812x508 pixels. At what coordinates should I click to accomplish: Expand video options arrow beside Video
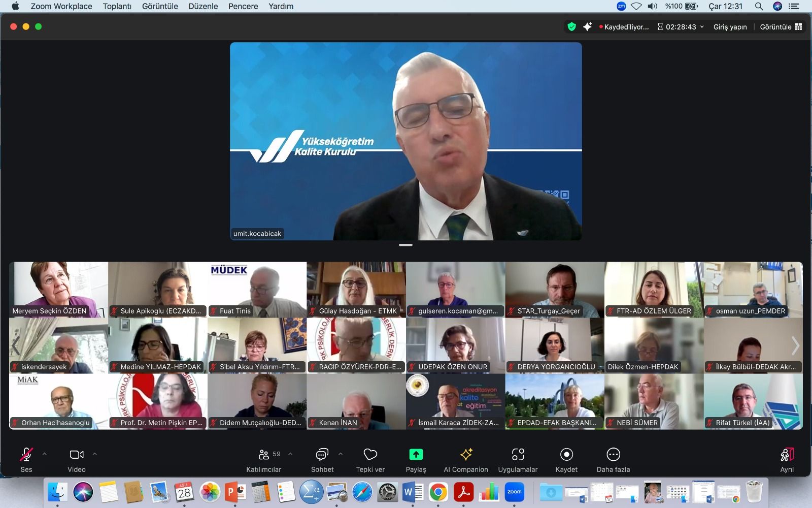[x=94, y=454]
